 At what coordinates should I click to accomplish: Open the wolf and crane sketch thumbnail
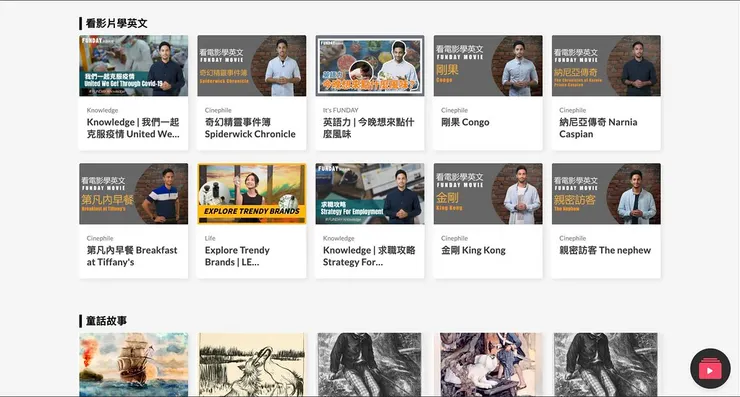pyautogui.click(x=252, y=364)
